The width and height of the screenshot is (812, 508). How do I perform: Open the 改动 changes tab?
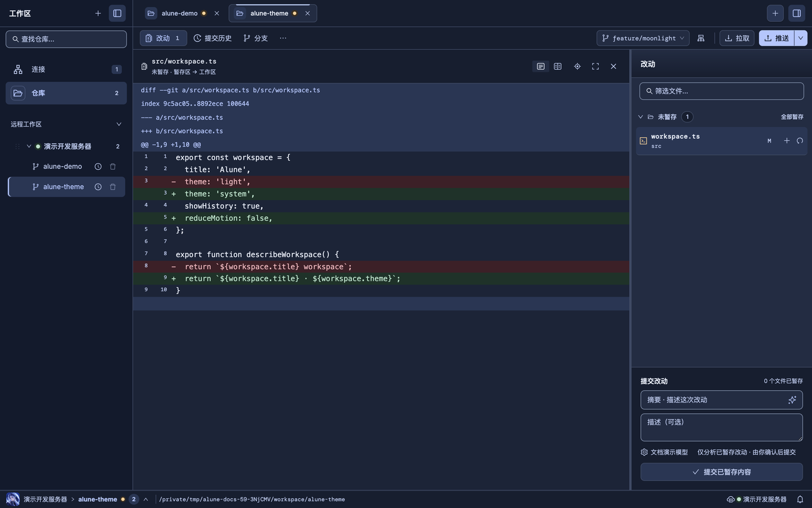(163, 38)
